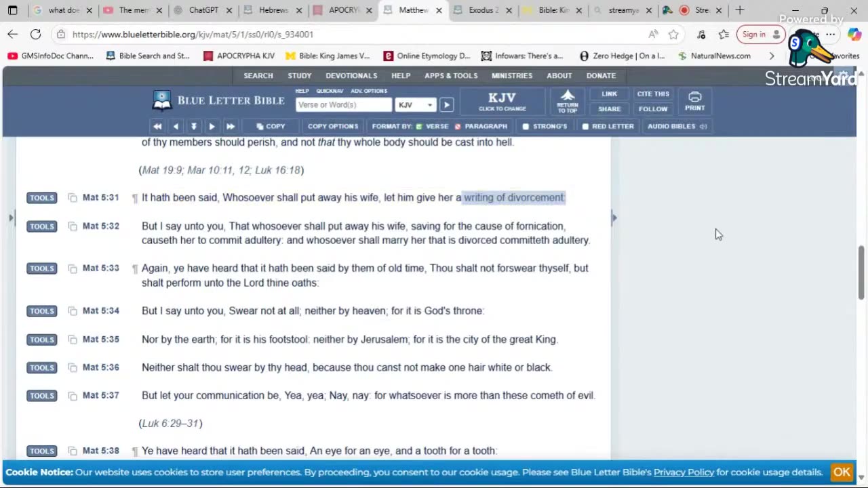Click the browser Refresh icon

click(35, 34)
